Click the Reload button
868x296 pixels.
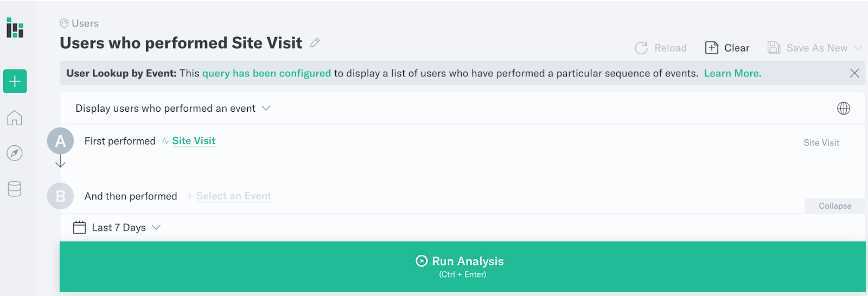(661, 48)
